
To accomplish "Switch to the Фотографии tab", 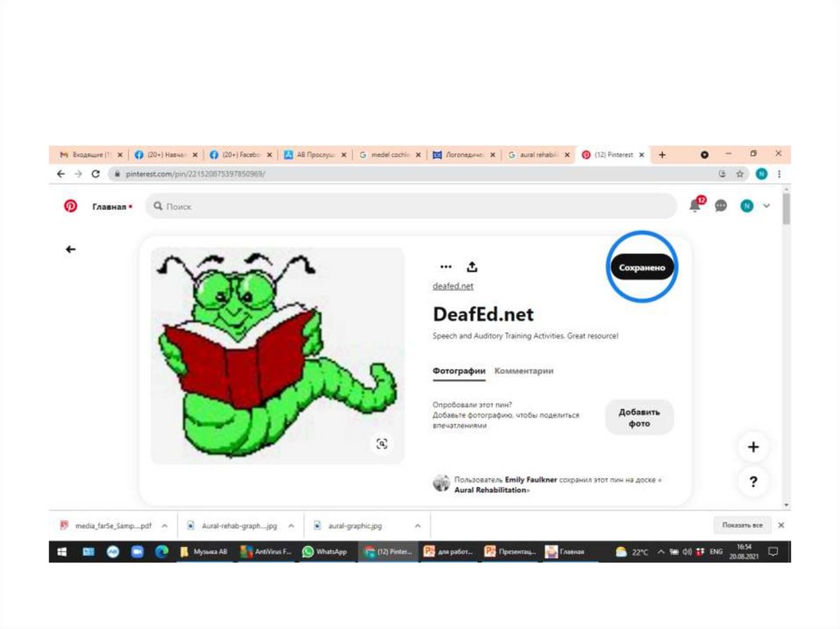I will coord(459,371).
